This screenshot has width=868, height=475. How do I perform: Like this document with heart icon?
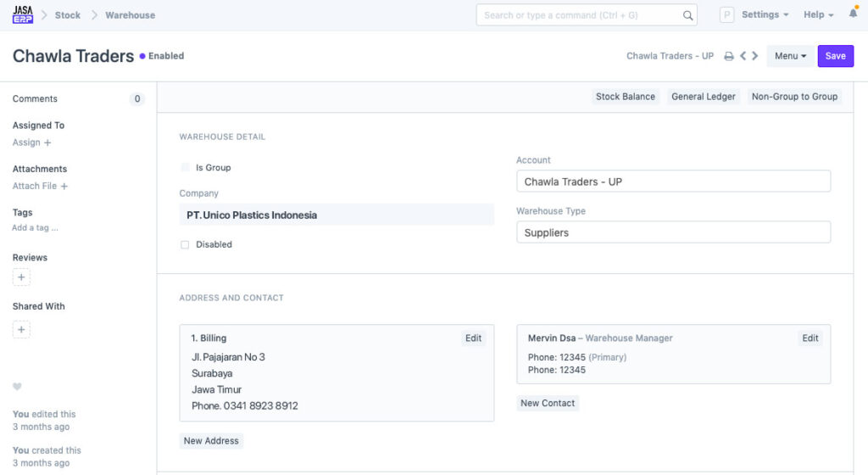(x=17, y=387)
